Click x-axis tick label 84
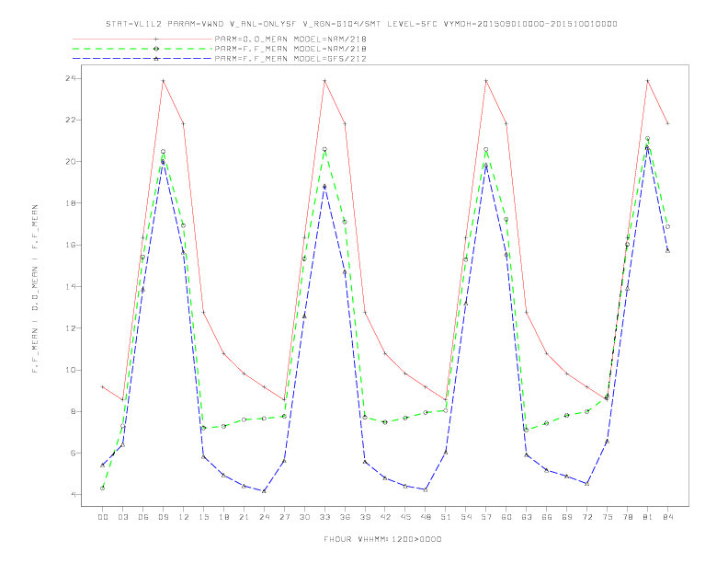This screenshot has width=728, height=563. (x=668, y=517)
